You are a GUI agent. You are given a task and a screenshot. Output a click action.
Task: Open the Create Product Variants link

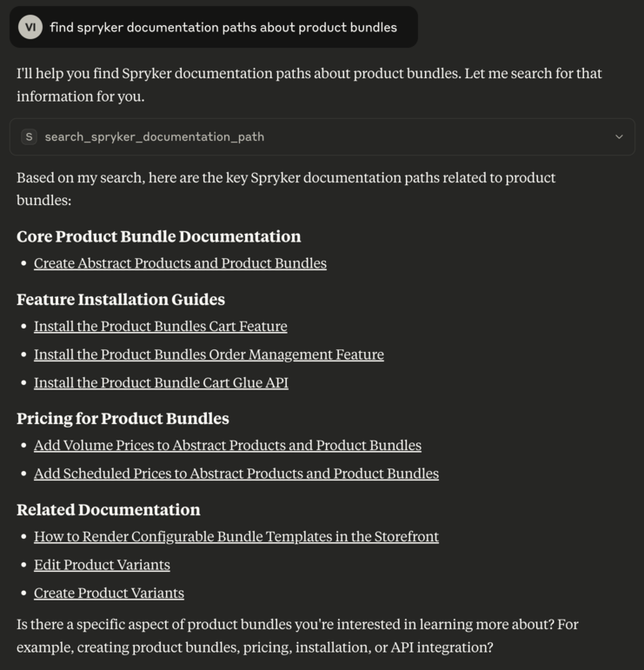(x=109, y=593)
